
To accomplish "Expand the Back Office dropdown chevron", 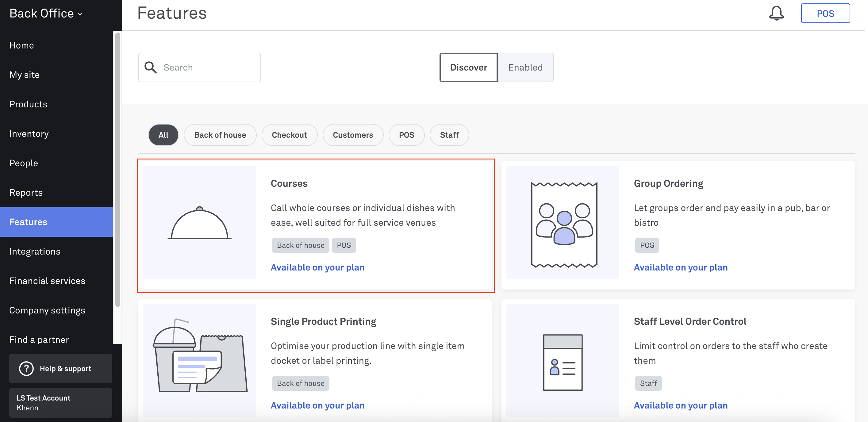I will tap(80, 14).
